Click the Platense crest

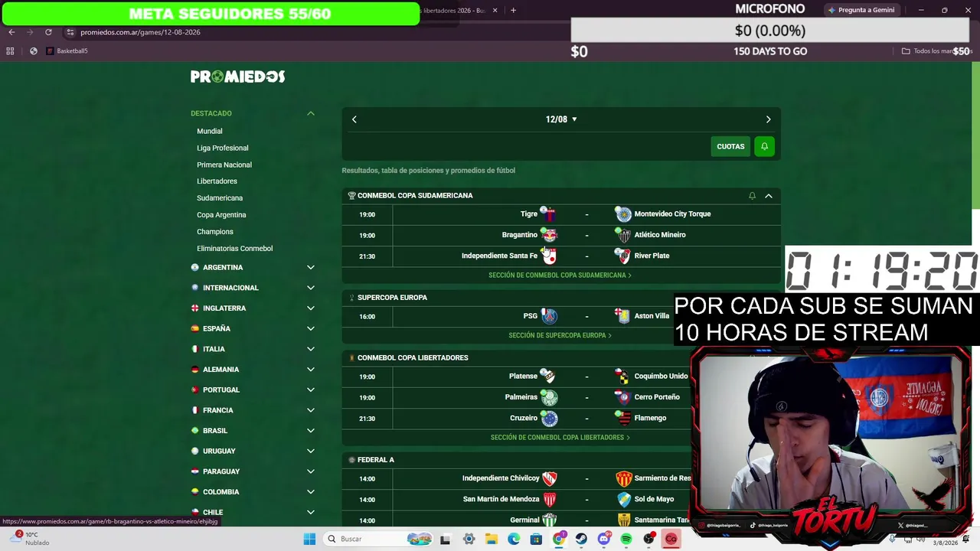click(x=548, y=377)
